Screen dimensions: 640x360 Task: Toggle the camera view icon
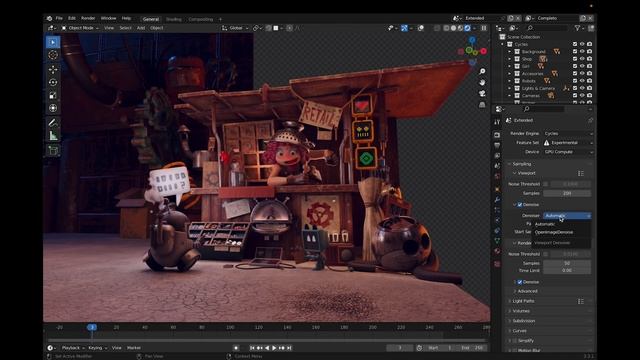tap(482, 93)
